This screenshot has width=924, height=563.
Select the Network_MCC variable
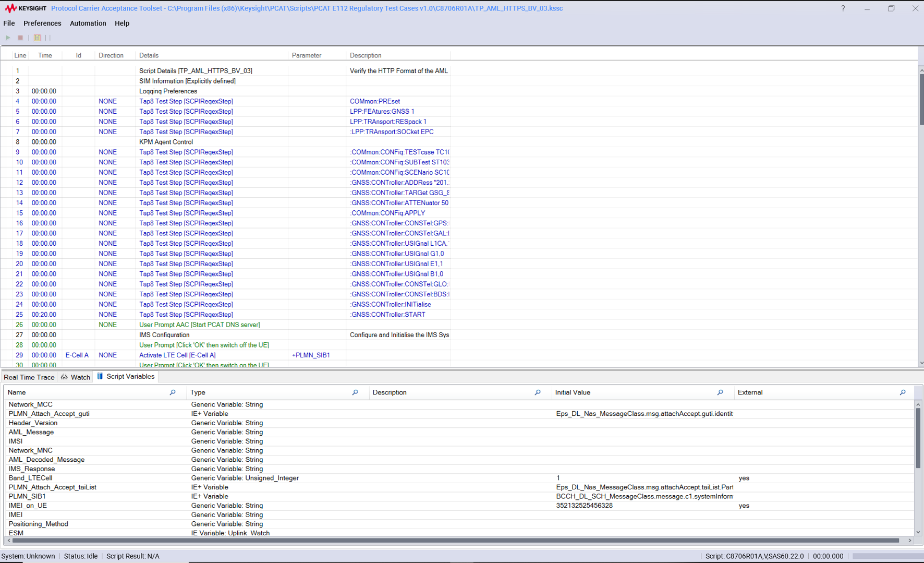459,404
